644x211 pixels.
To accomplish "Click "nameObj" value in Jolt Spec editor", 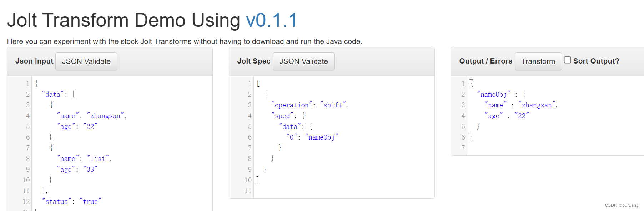I will [x=322, y=137].
